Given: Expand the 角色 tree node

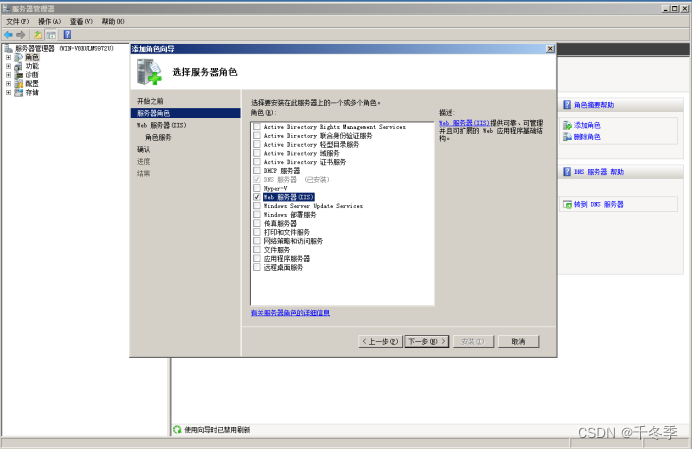Looking at the screenshot, I should pos(8,57).
